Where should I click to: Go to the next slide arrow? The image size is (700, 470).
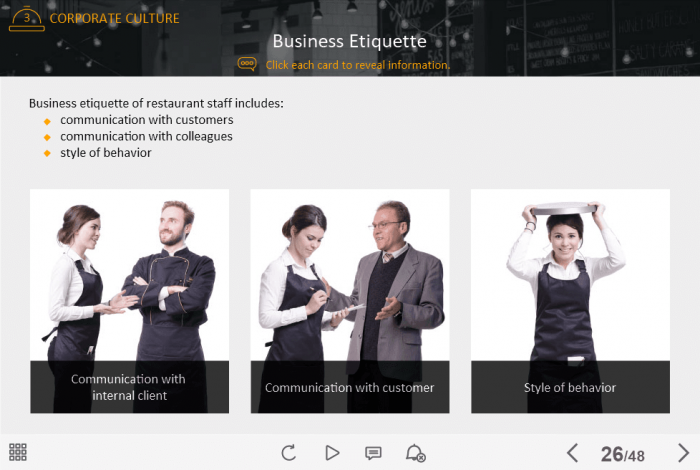click(x=683, y=453)
